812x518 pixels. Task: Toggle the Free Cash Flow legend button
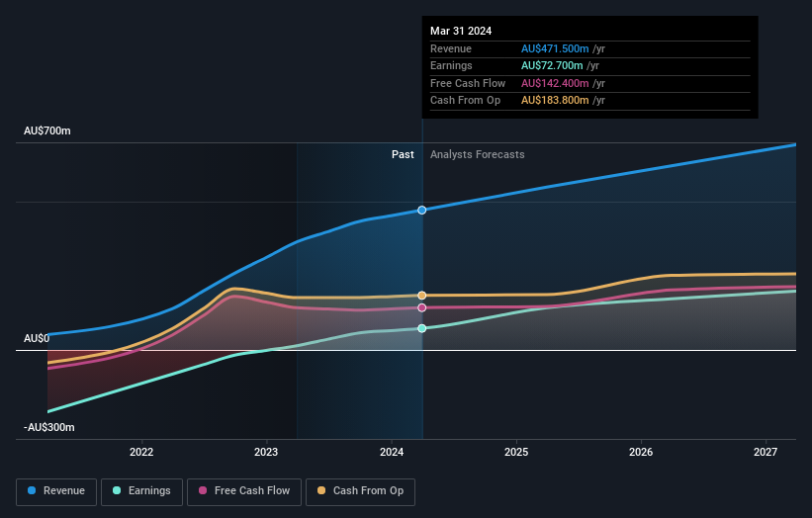pos(244,491)
